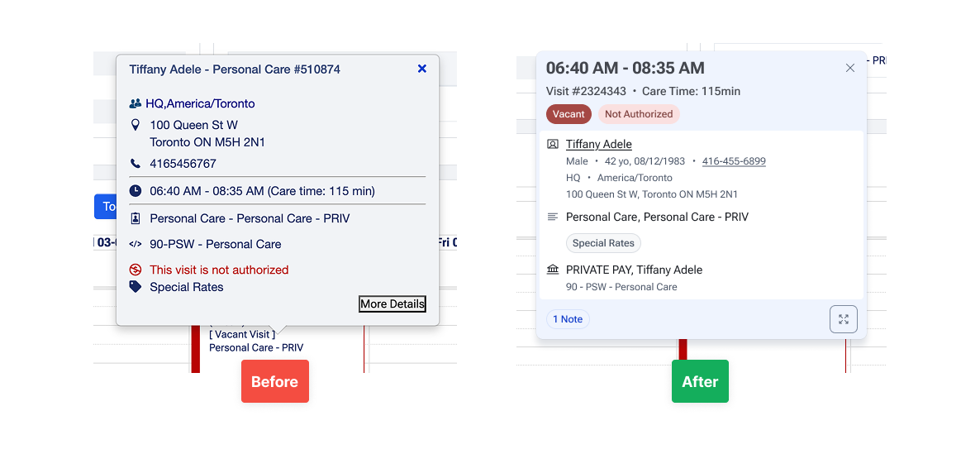Click the clock icon beside 06:40 AM

[136, 191]
